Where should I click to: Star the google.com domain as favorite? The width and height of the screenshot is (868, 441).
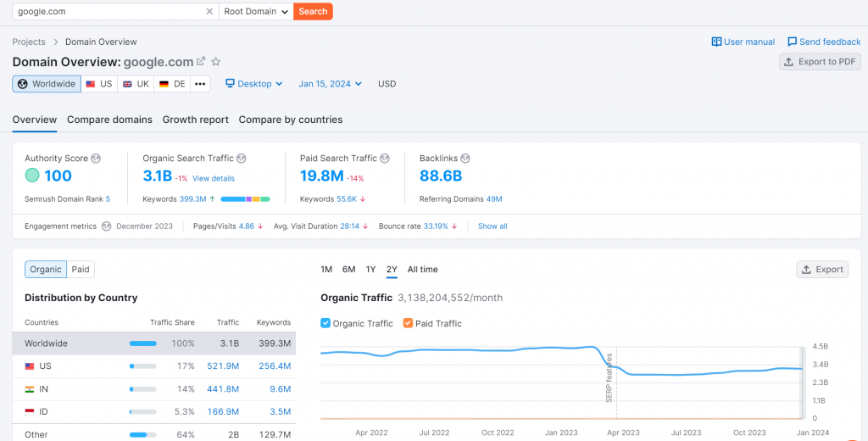click(216, 62)
